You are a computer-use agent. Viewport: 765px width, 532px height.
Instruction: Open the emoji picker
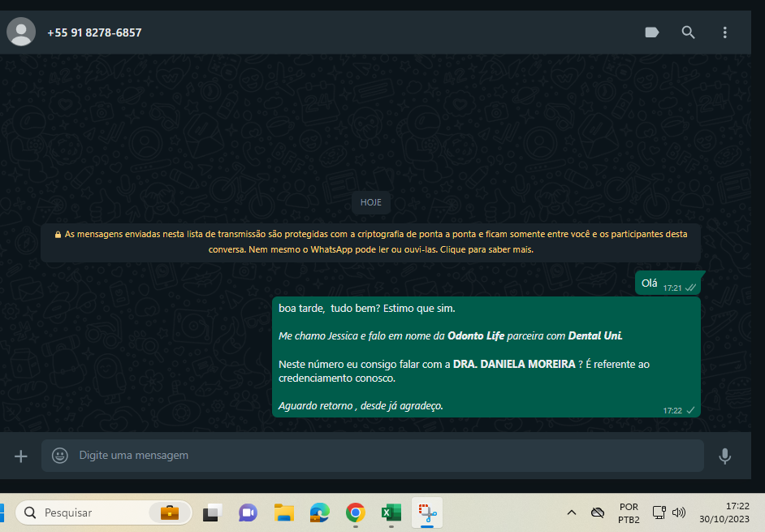(60, 456)
